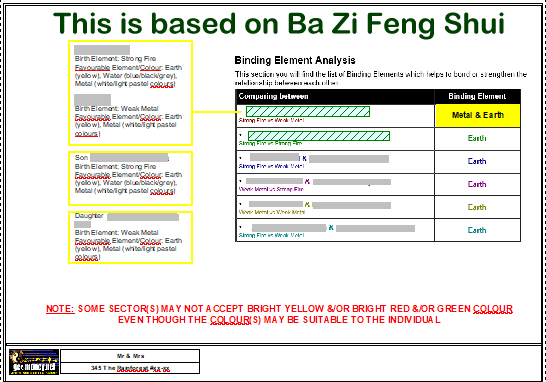Click the navy blue Earth cell
This screenshot has width=546, height=382.
[x=477, y=161]
